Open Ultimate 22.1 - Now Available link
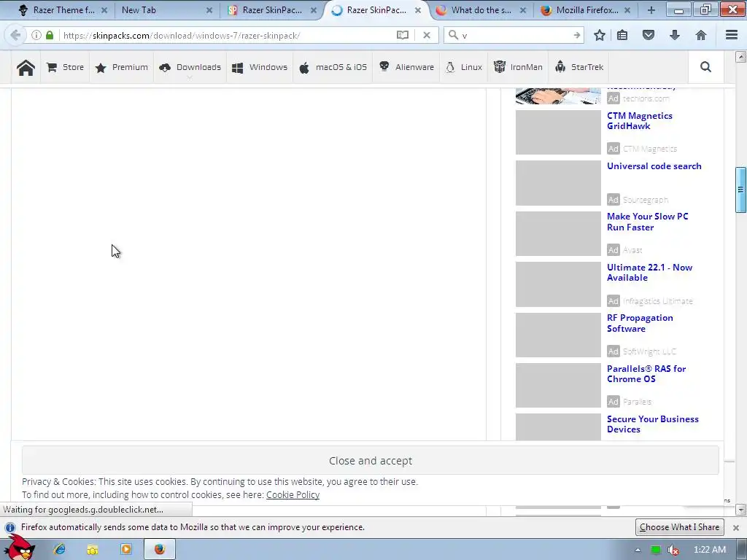This screenshot has height=560, width=747. (649, 273)
